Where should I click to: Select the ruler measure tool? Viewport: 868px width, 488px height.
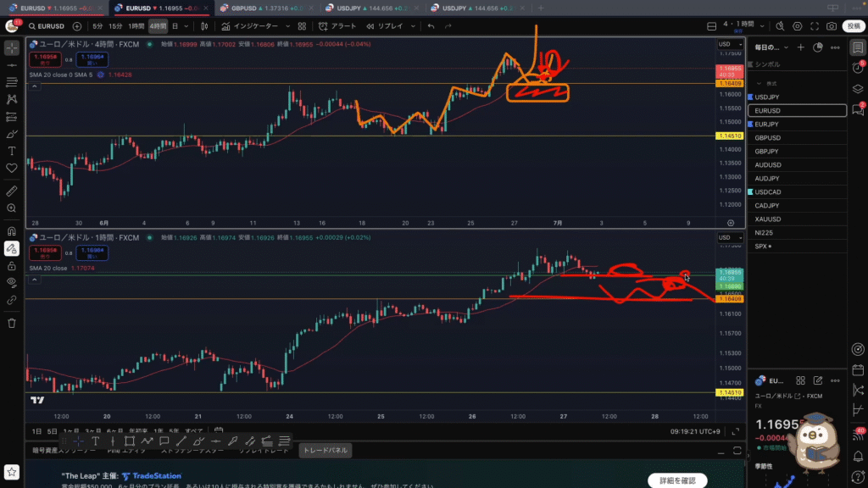pos(12,191)
